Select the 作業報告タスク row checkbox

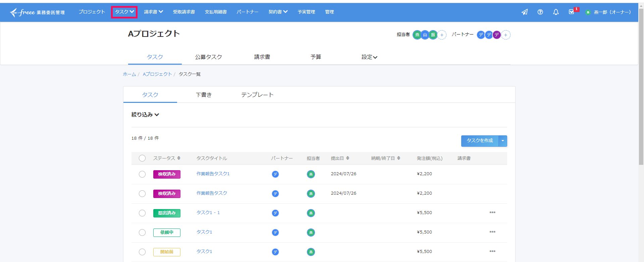pos(142,194)
